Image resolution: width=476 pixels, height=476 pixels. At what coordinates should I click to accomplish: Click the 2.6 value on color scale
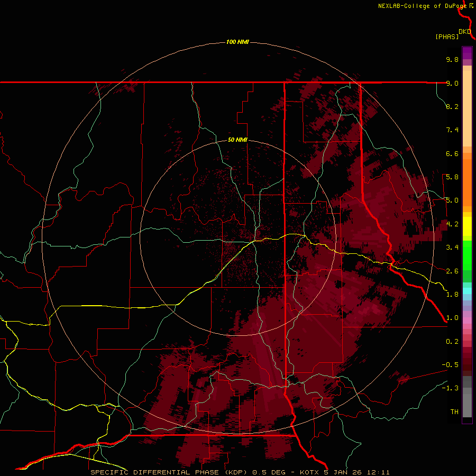[x=452, y=271]
